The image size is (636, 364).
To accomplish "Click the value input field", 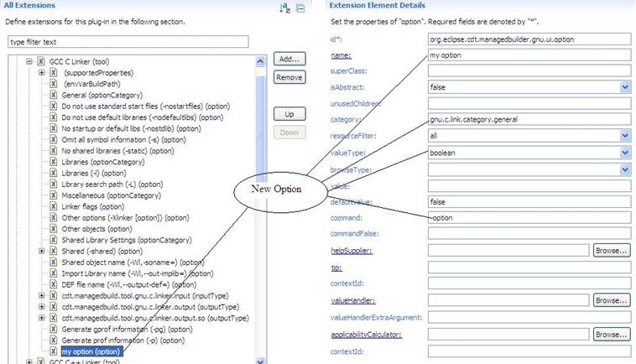I will click(529, 186).
